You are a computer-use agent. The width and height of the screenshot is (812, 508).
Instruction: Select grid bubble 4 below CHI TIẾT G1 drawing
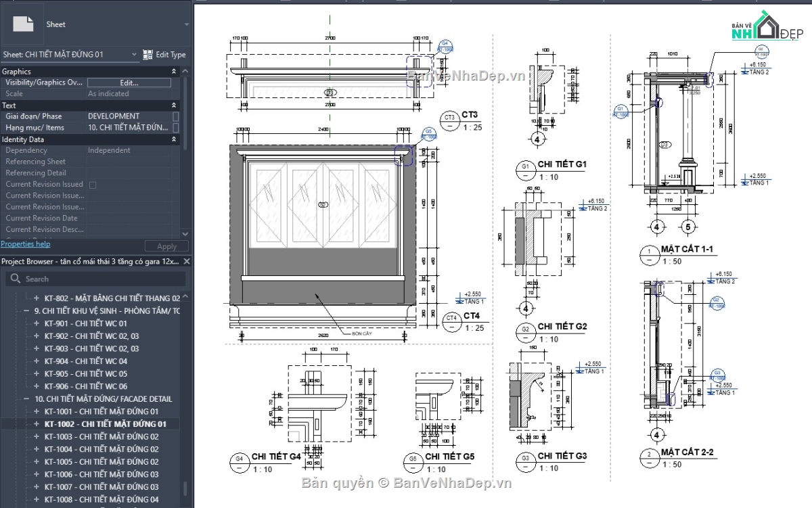537,140
